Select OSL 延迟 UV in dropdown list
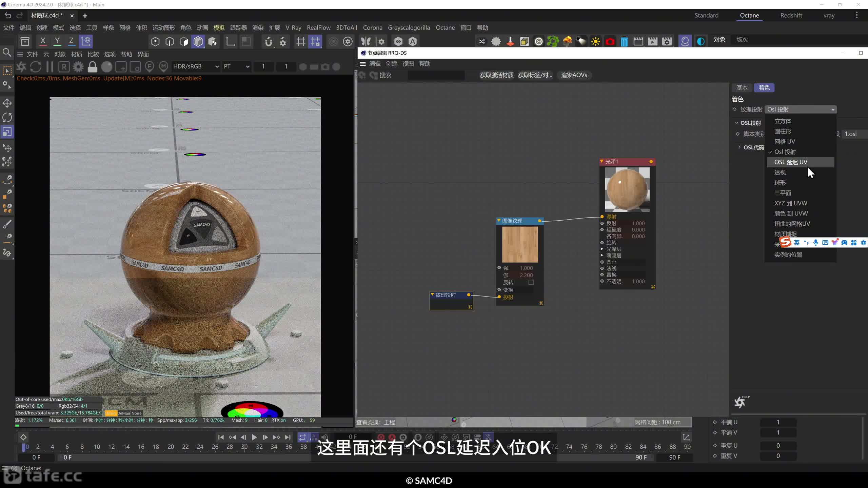Image resolution: width=868 pixels, height=488 pixels. (801, 162)
